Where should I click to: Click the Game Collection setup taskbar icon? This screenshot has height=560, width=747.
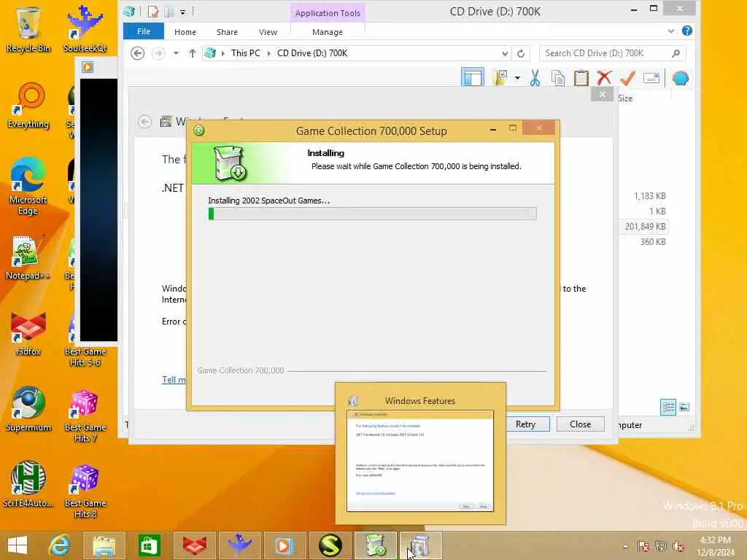[x=375, y=545]
